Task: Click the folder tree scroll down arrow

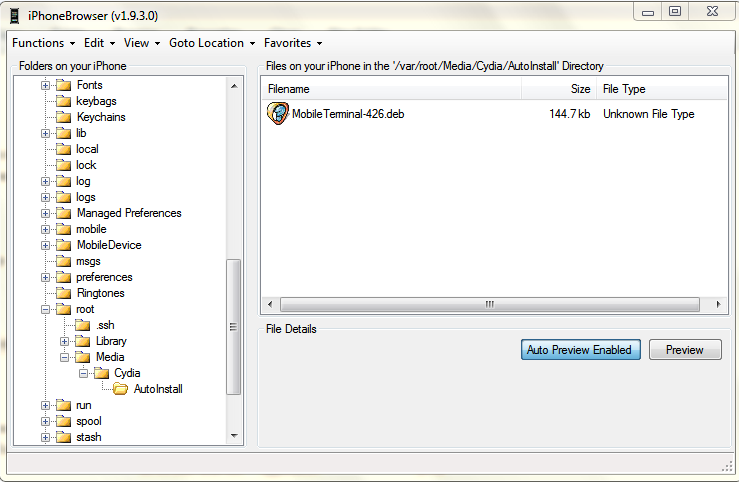Action: coord(234,436)
